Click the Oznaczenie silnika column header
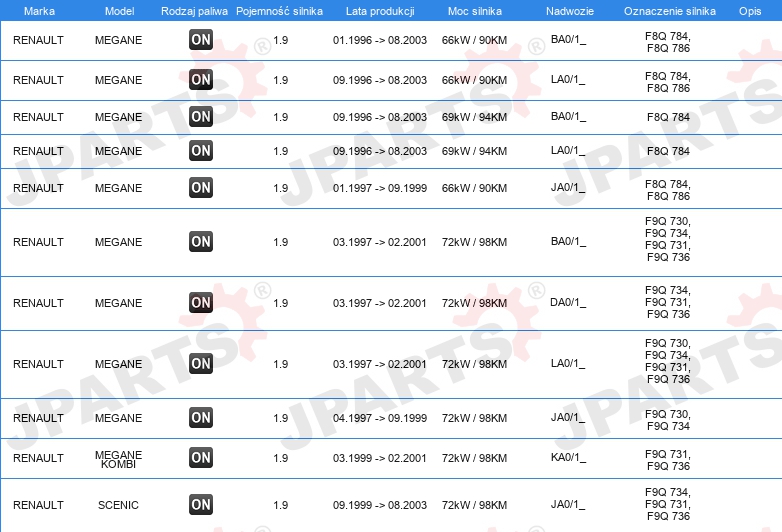This screenshot has height=532, width=782. tap(669, 11)
